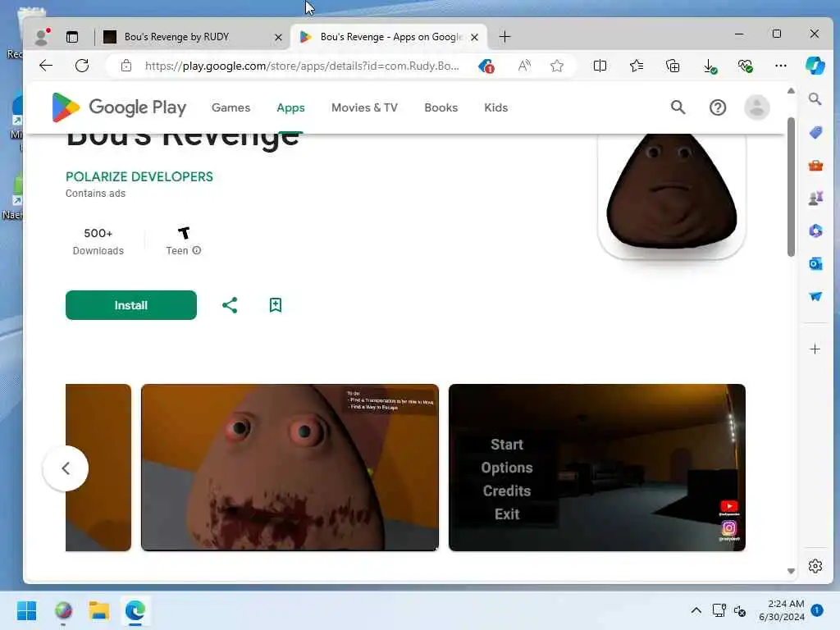Open the shopping coupon icon in address bar

click(486, 66)
